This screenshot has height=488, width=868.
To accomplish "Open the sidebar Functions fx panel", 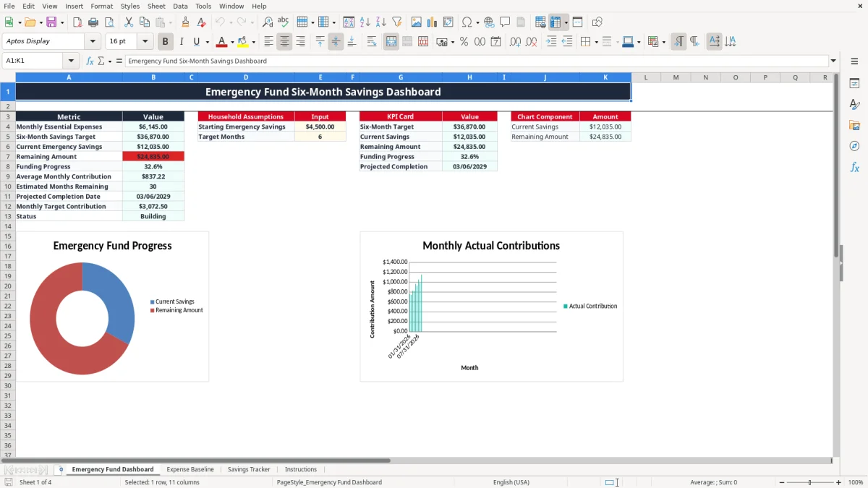I will click(x=854, y=167).
